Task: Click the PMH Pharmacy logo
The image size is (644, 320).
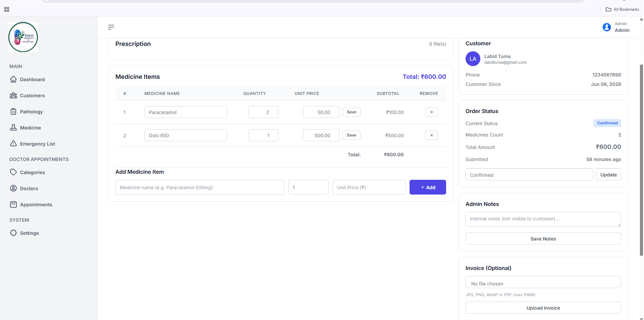Action: coord(23,37)
